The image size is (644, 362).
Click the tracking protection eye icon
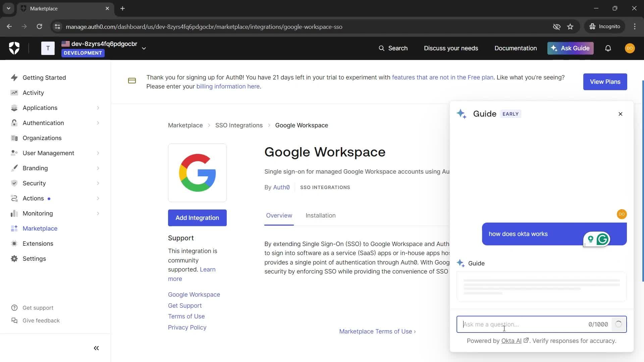coord(556,26)
